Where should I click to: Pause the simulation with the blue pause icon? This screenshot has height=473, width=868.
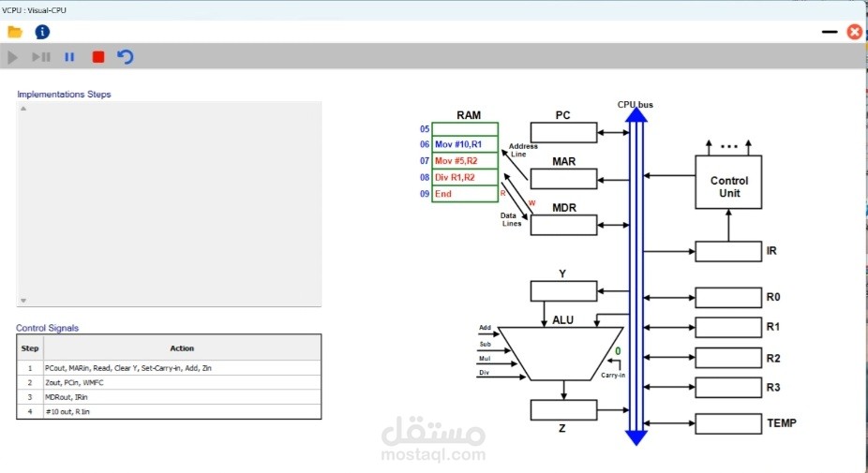tap(69, 57)
